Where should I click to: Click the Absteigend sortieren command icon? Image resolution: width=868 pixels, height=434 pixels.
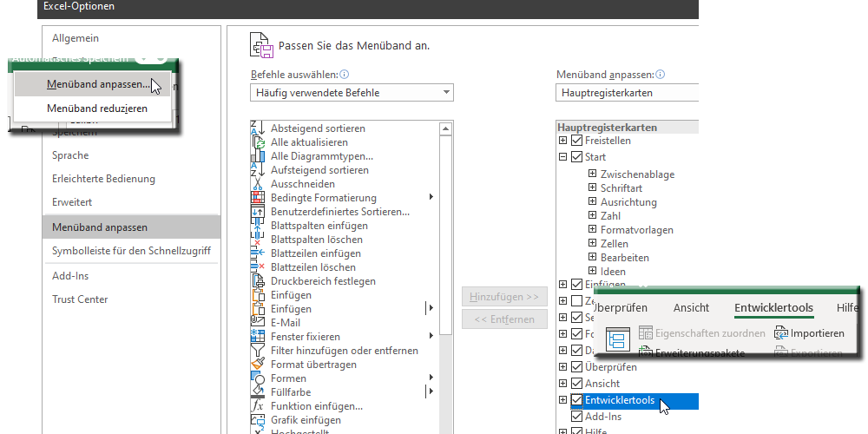point(258,128)
